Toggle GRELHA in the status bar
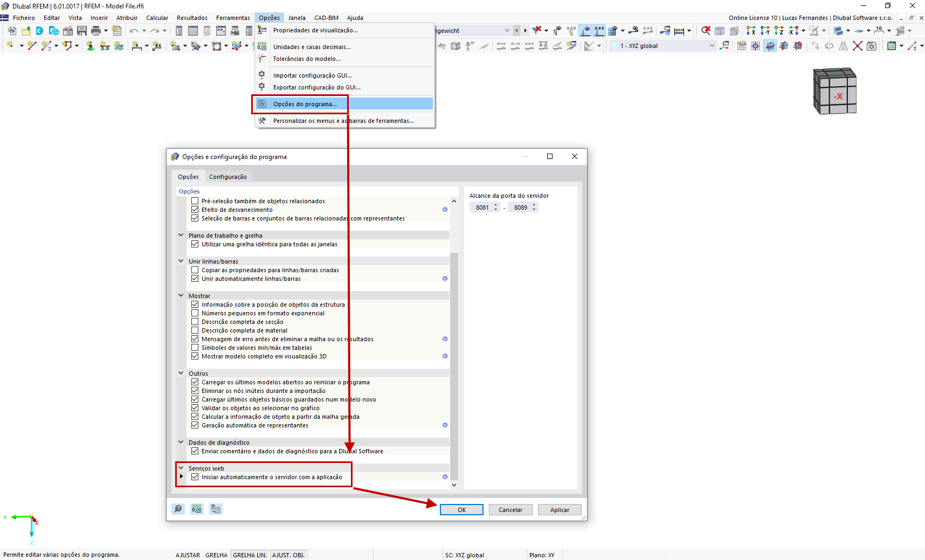This screenshot has height=560, width=925. click(x=216, y=555)
